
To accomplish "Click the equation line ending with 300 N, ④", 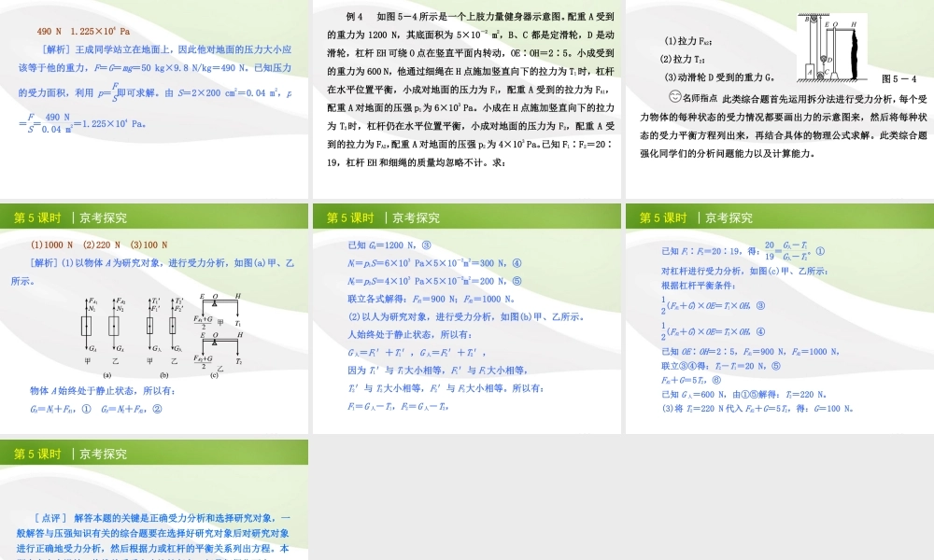I will coord(434,263).
